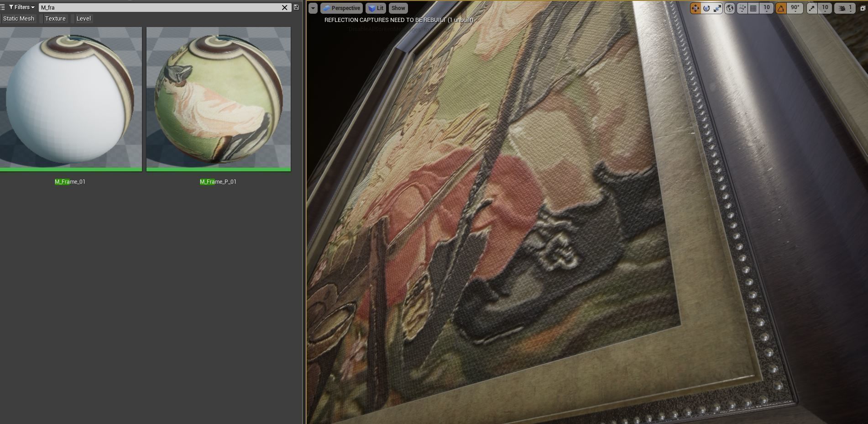Screen dimensions: 868x424
Task: Toggle surface snapping icon
Action: [x=742, y=8]
